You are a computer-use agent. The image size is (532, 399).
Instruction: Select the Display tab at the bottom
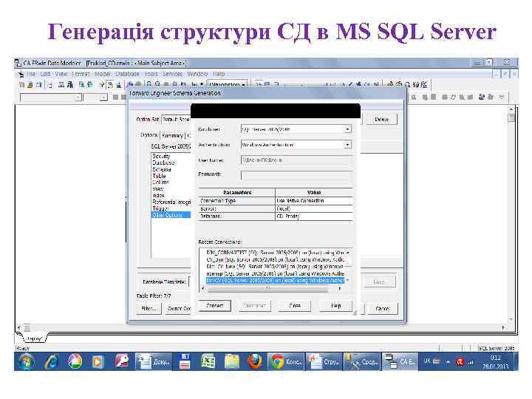[34, 338]
